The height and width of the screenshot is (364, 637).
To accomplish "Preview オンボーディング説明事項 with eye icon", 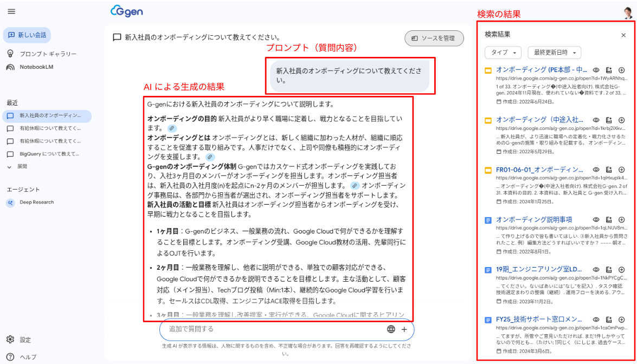I will (596, 219).
